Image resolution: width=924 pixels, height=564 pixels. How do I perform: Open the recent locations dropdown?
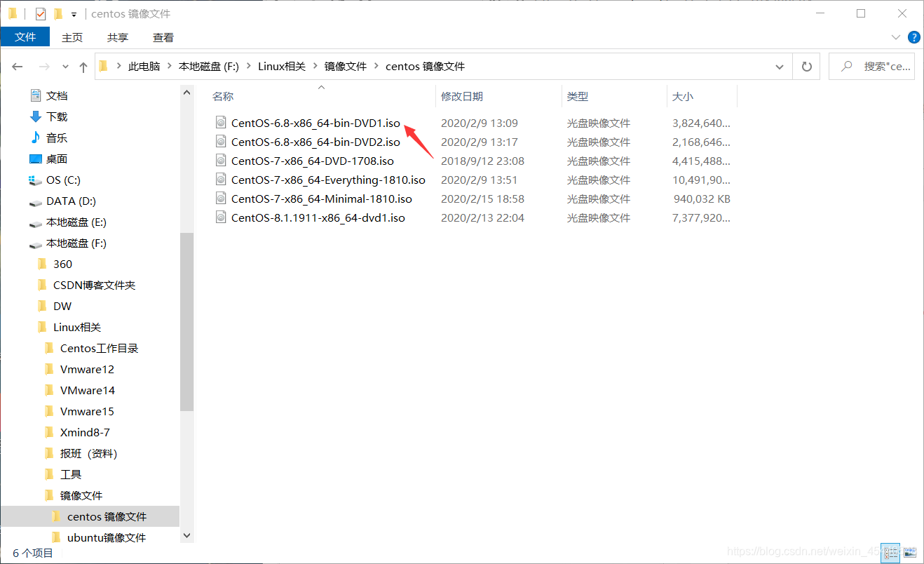coord(65,67)
